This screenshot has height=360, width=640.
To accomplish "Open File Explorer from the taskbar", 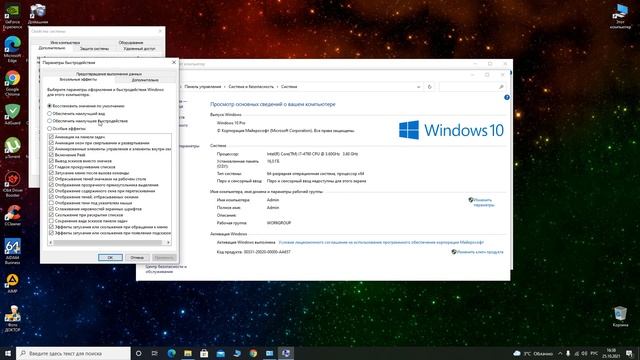I will 188,353.
